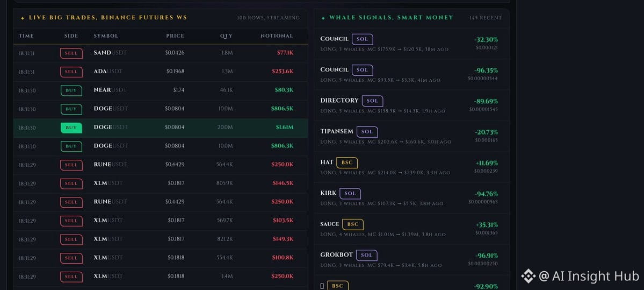The width and height of the screenshot is (644, 290).
Task: Click the $1.61M notional value of the DOGE trade
Action: click(x=284, y=128)
